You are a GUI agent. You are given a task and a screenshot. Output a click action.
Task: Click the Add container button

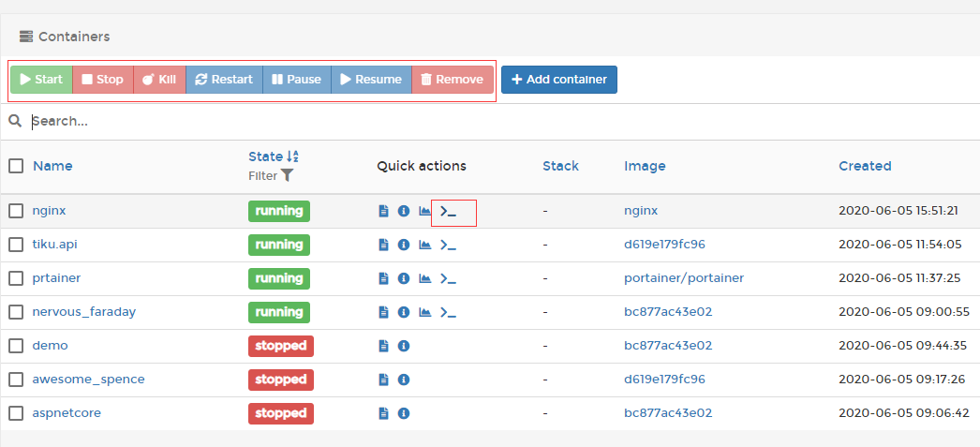558,80
